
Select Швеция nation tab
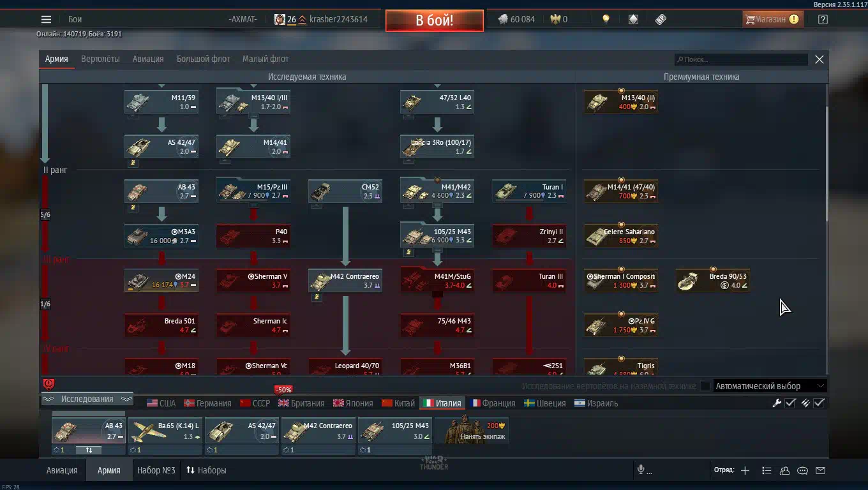click(544, 403)
